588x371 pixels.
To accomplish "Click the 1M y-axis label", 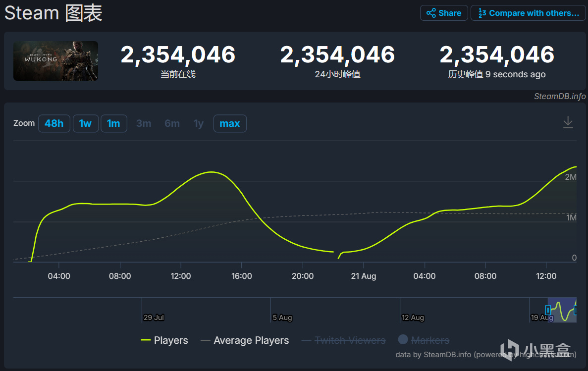I will [572, 217].
